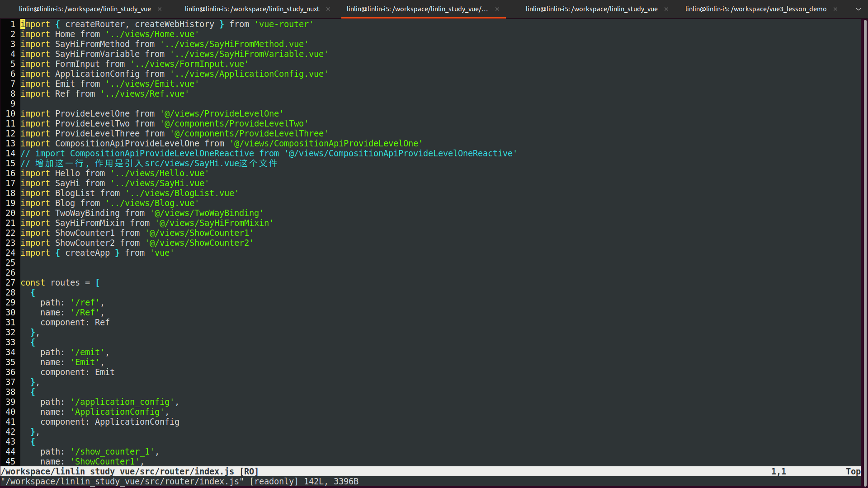Screen dimensions: 868x488
Task: Click the 'const routes' declaration line
Action: [x=60, y=283]
